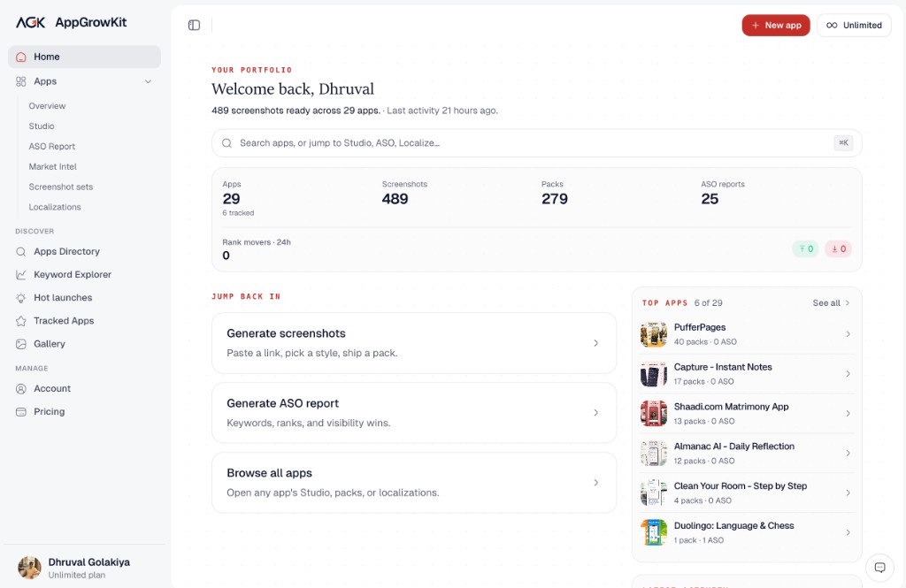Image resolution: width=906 pixels, height=588 pixels.
Task: Click the Apps count 29 stat
Action: [x=231, y=199]
